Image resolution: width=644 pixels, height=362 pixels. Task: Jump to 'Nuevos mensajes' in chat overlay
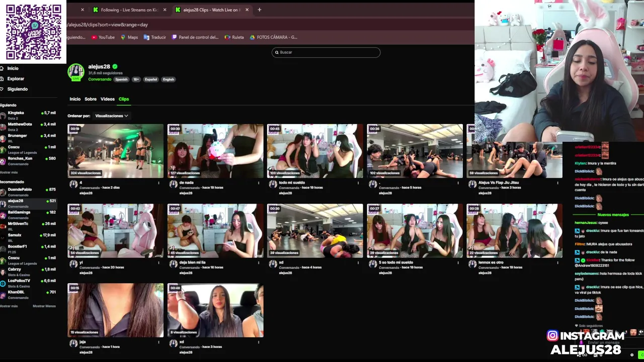[613, 215]
